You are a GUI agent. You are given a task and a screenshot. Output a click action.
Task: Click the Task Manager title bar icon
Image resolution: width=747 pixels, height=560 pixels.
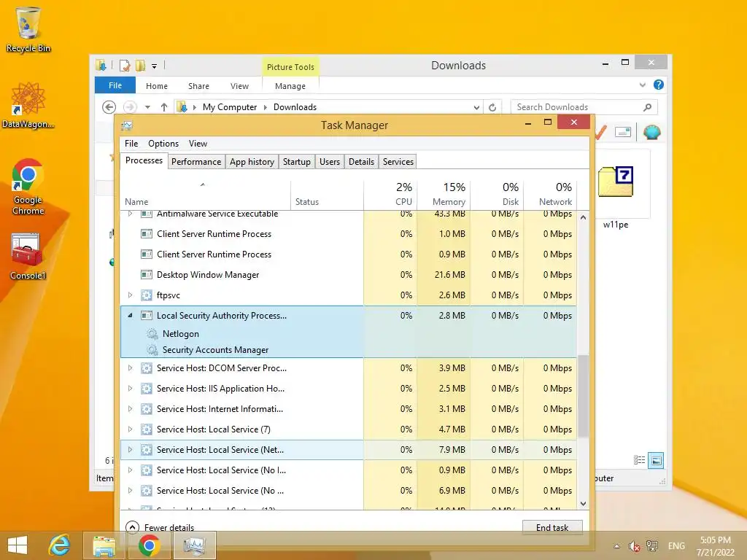coord(127,125)
